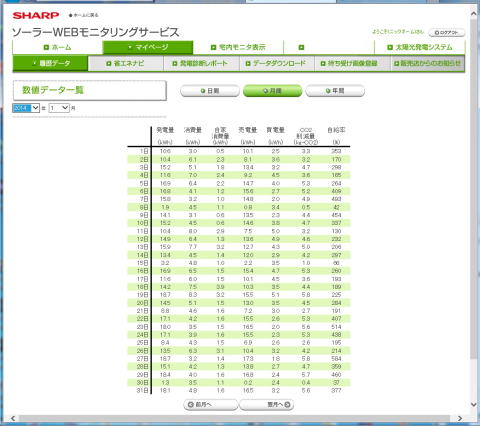Click the ログアウト button

click(446, 33)
